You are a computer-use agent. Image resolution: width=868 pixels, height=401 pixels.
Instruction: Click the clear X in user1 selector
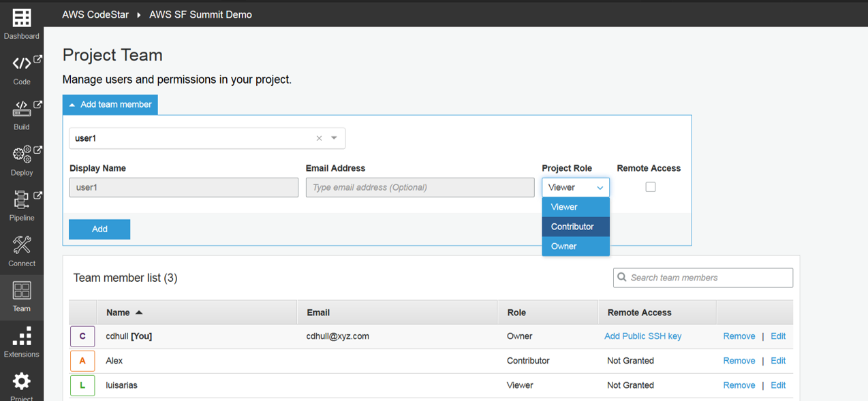click(319, 138)
